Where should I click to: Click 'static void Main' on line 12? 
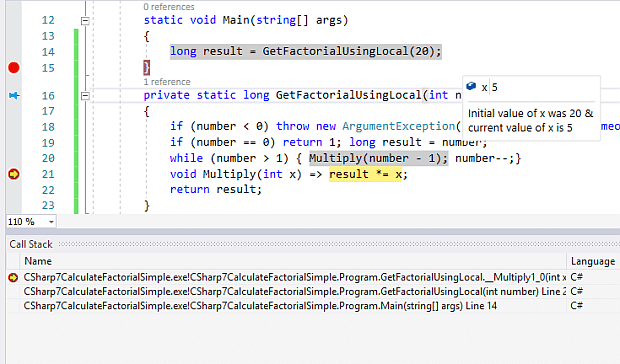point(197,20)
